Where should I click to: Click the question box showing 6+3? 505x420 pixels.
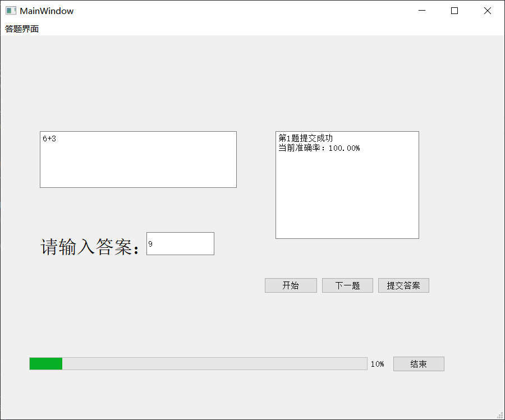[x=138, y=159]
